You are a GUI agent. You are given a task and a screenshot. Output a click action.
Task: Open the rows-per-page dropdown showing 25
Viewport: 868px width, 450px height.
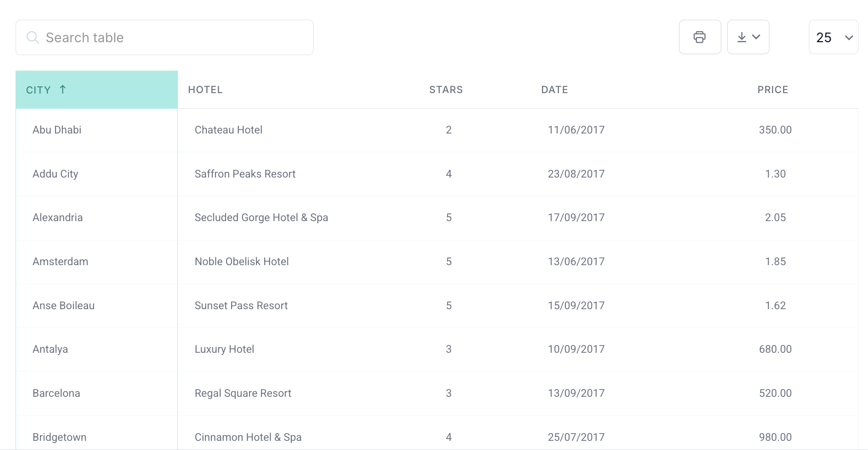[833, 37]
